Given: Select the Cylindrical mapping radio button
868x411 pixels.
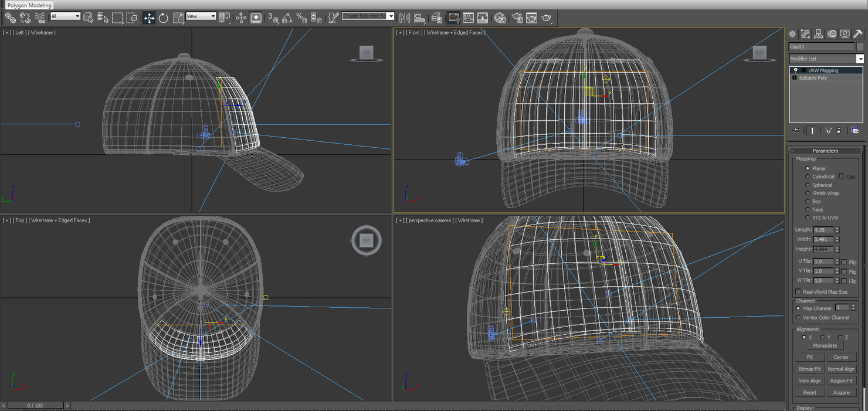Looking at the screenshot, I should click(808, 176).
